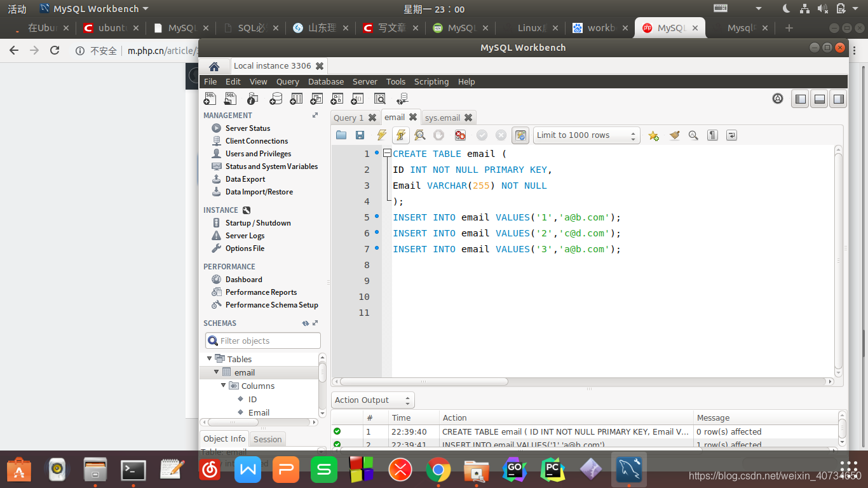Open the Action Output dropdown
The height and width of the screenshot is (488, 868).
[x=373, y=400]
